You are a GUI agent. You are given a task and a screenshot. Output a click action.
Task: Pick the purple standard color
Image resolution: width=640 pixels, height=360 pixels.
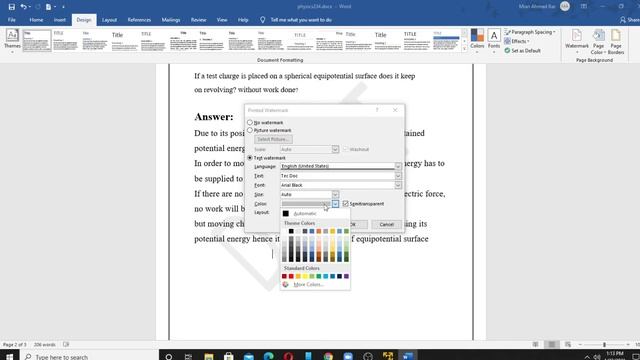(x=347, y=276)
